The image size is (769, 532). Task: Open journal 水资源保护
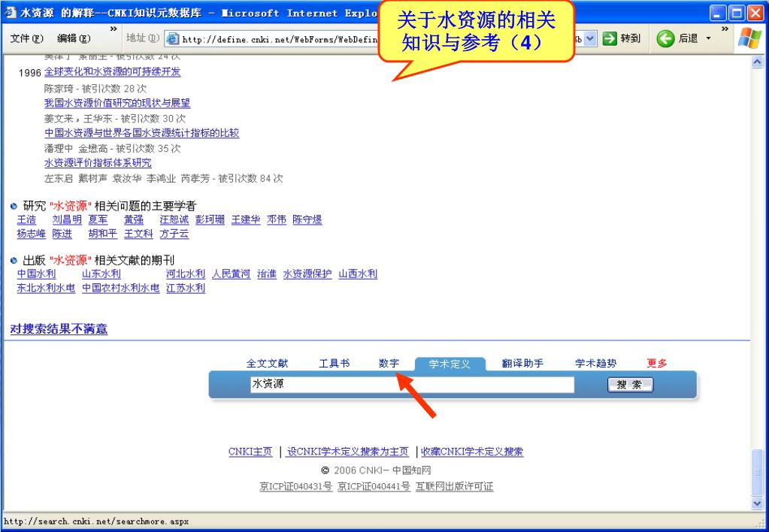(x=307, y=274)
